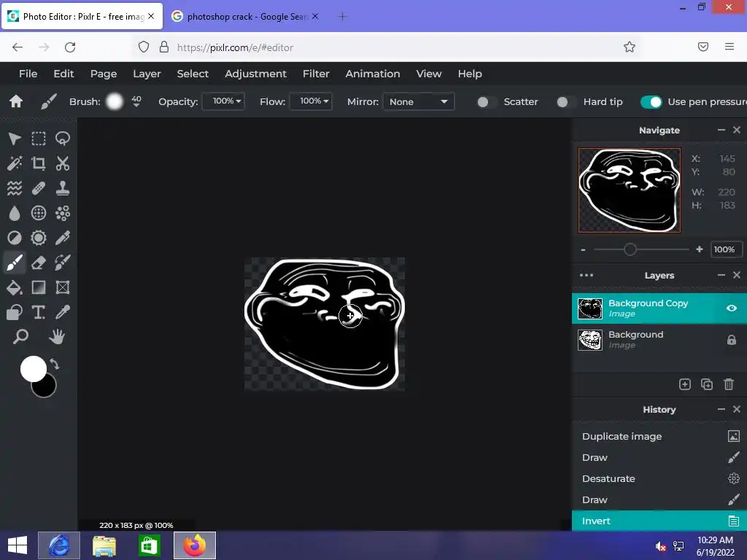Image resolution: width=747 pixels, height=560 pixels.
Task: Open Layers panel three-dot options menu
Action: 587,275
